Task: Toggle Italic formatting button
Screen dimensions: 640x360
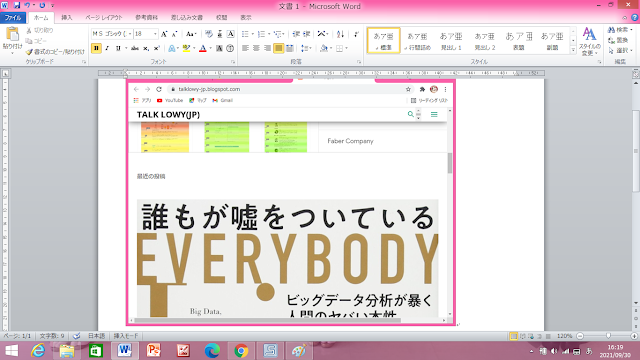Action: click(x=107, y=48)
